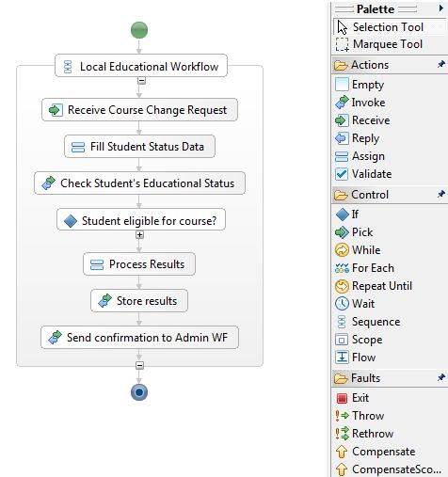Image resolution: width=448 pixels, height=477 pixels.
Task: Select Store results invoke activity
Action: pos(139,301)
